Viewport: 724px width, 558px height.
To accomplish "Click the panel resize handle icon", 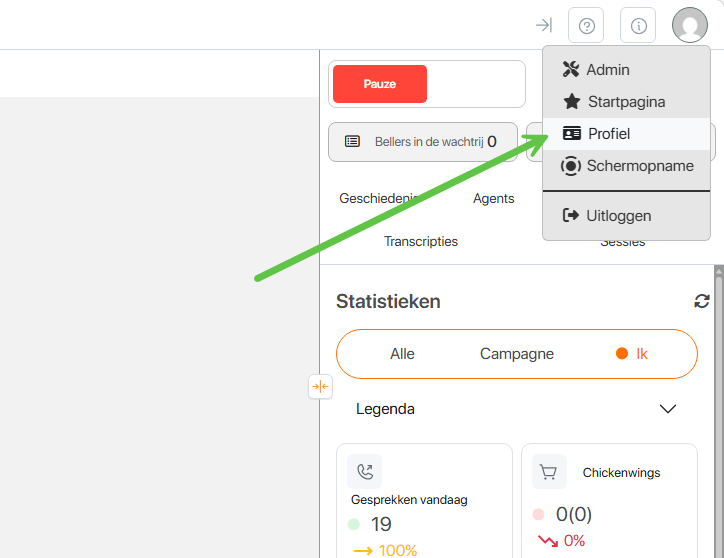I will 320,386.
